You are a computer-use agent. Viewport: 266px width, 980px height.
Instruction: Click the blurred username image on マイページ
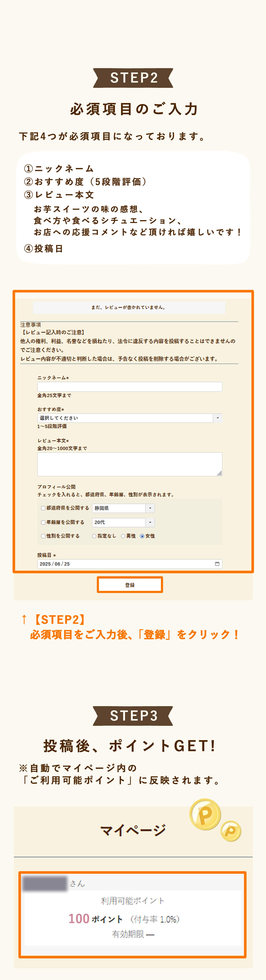45,883
